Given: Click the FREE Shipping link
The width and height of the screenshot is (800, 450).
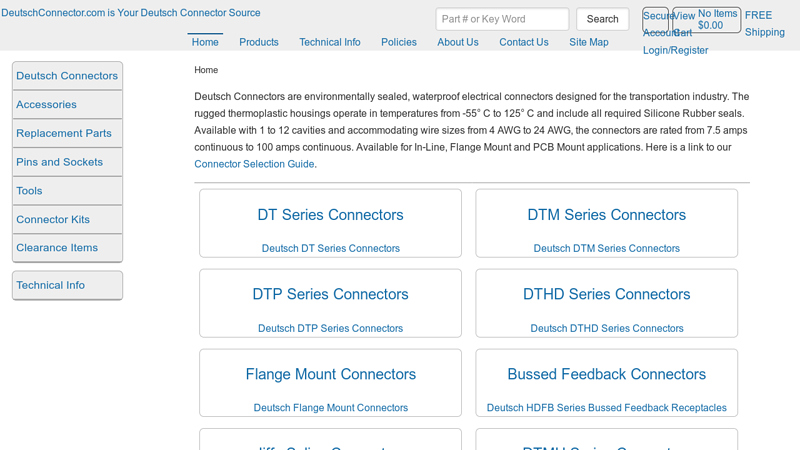Looking at the screenshot, I should tap(765, 24).
